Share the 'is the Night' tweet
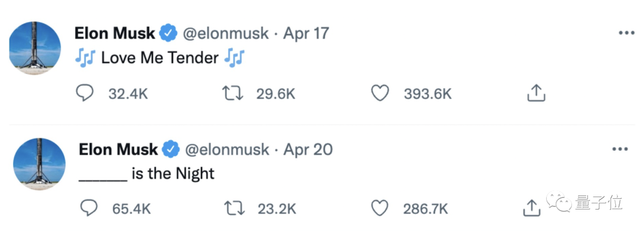 [x=531, y=208]
